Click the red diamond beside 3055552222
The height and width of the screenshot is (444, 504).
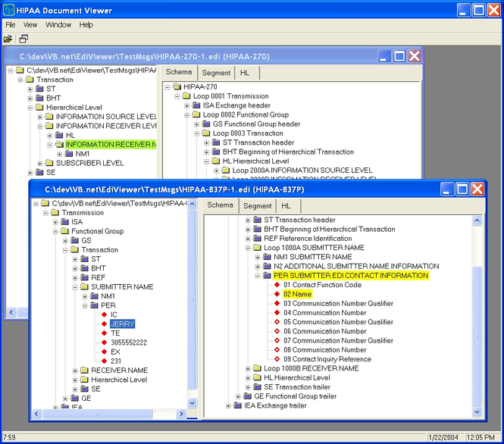click(x=104, y=342)
